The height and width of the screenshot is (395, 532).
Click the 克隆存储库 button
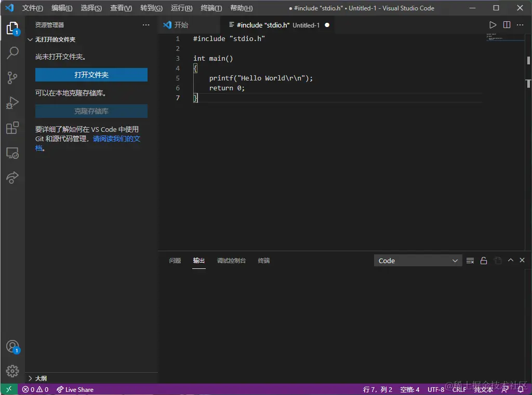(x=91, y=111)
